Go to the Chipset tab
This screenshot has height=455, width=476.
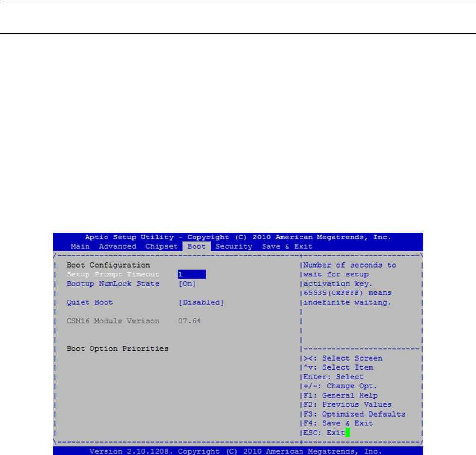[x=161, y=246]
